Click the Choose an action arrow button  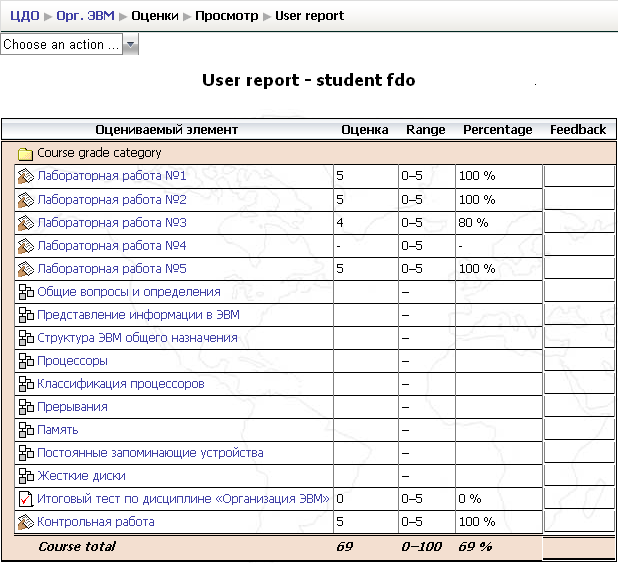click(x=130, y=44)
